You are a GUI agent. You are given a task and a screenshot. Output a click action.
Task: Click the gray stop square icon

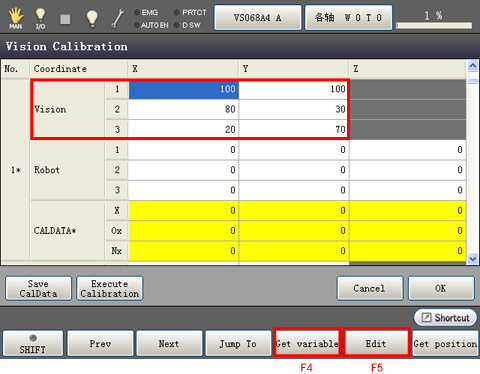tap(65, 19)
